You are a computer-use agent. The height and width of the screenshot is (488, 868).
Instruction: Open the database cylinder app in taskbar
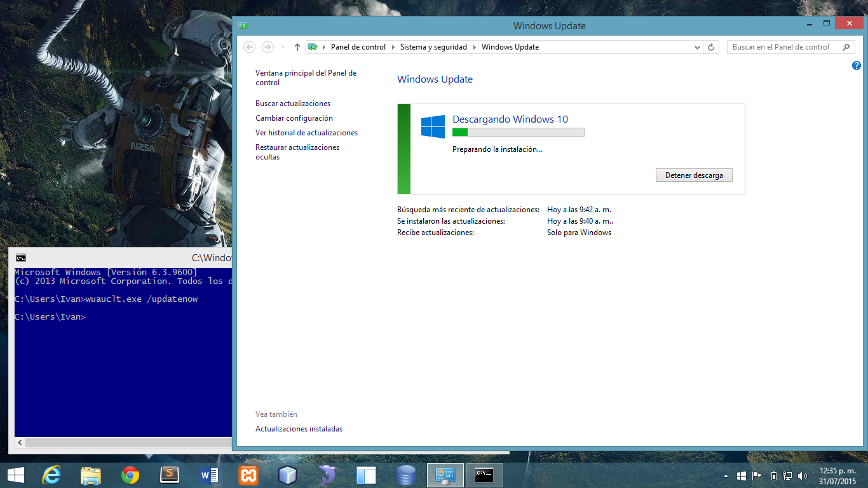pos(406,475)
